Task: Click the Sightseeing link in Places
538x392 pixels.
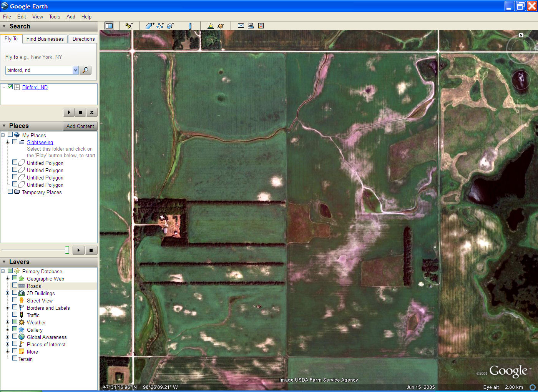Action: (40, 142)
